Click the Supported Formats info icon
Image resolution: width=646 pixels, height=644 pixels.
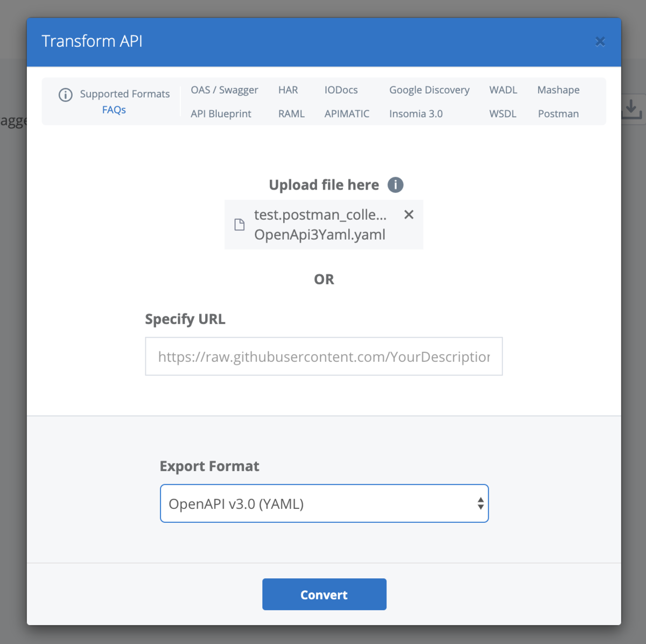pyautogui.click(x=65, y=95)
